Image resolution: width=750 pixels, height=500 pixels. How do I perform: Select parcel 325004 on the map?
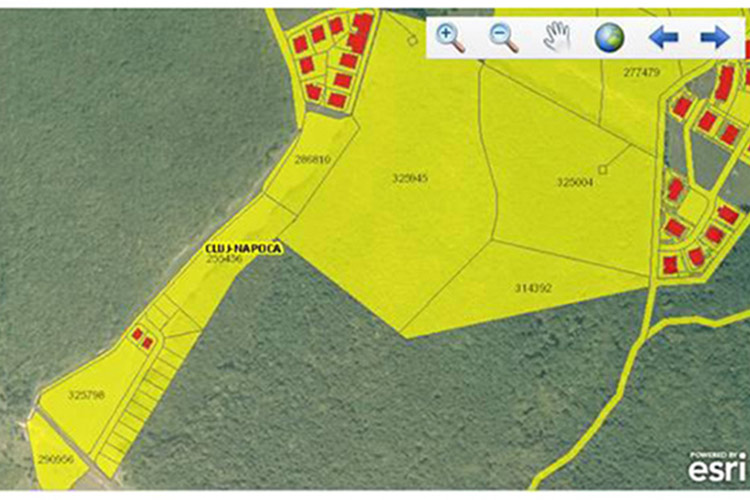[x=575, y=183]
